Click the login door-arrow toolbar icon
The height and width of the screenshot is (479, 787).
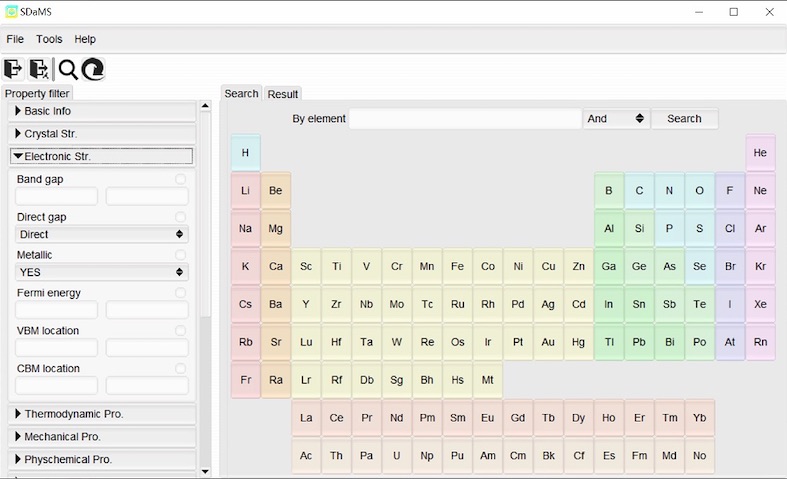click(13, 69)
